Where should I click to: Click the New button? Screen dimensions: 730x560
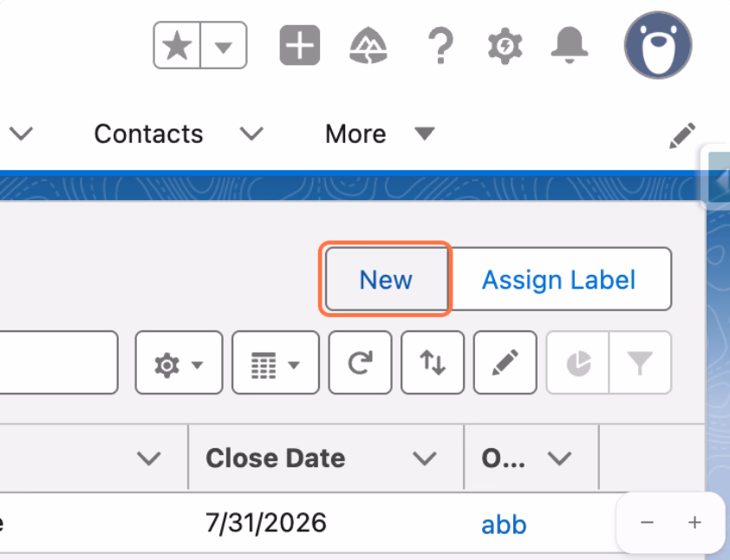(387, 279)
